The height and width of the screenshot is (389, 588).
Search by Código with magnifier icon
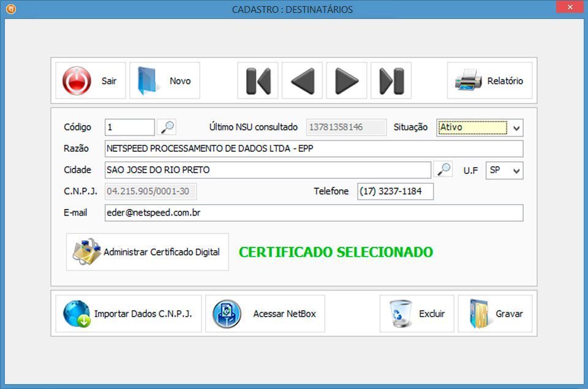167,127
